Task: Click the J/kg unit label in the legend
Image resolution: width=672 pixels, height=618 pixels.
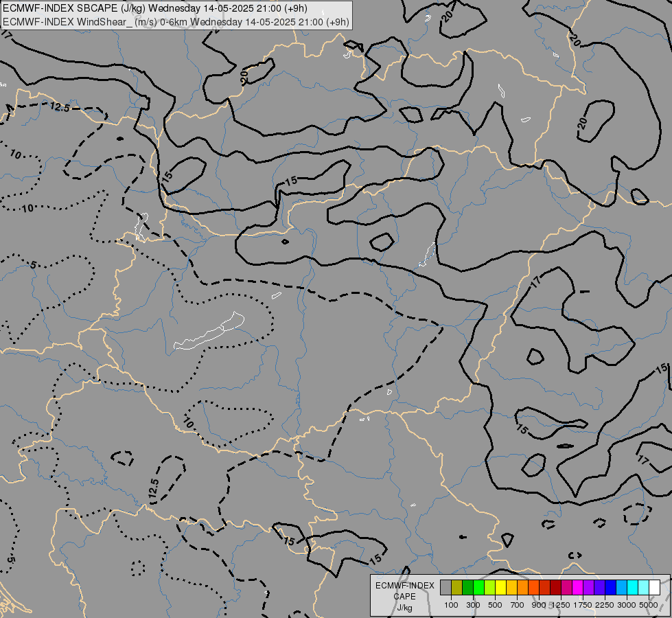Action: point(404,608)
